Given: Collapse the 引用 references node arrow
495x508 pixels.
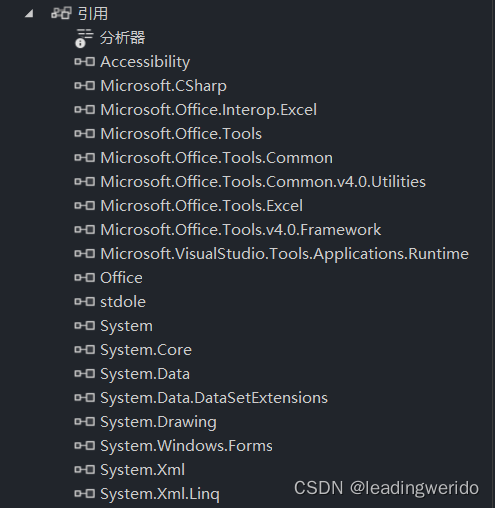Looking at the screenshot, I should 29,14.
